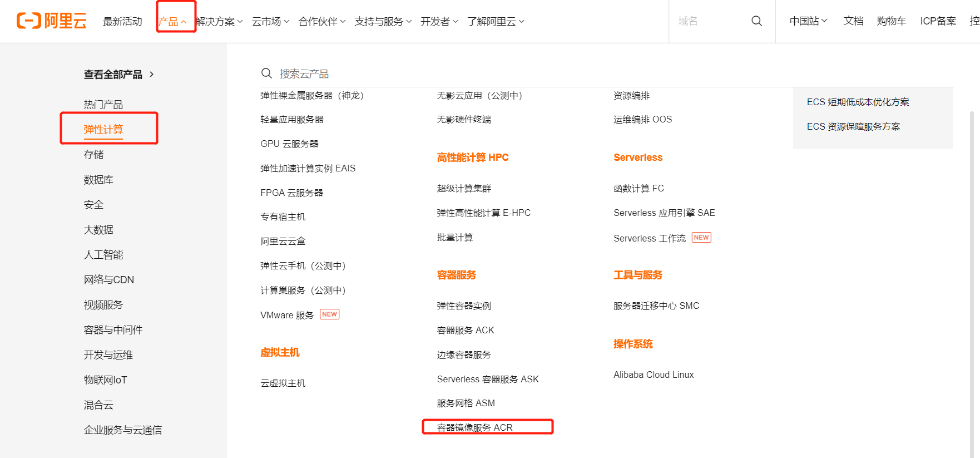Open 容器服务 ACK link
980x458 pixels.
(466, 330)
